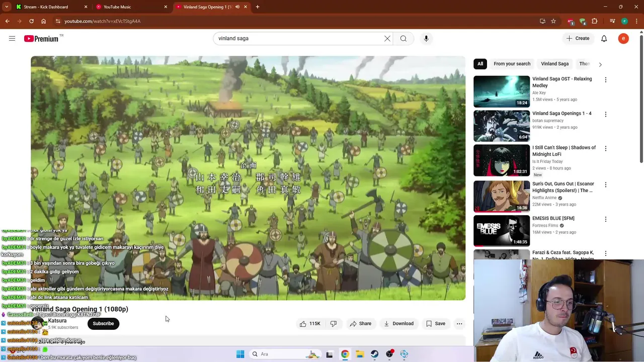Image resolution: width=644 pixels, height=362 pixels.
Task: Subscribe to the Katsura channel
Action: coord(103,324)
